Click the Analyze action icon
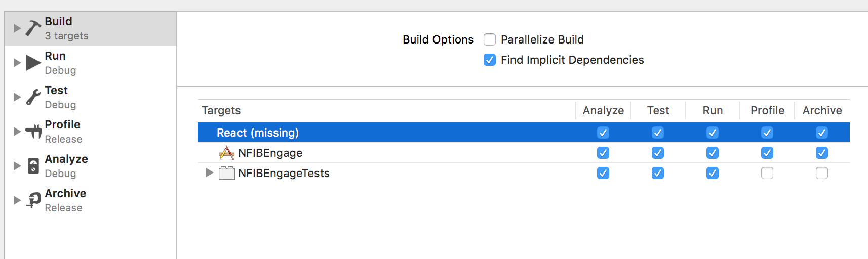This screenshot has width=868, height=259. 33,166
